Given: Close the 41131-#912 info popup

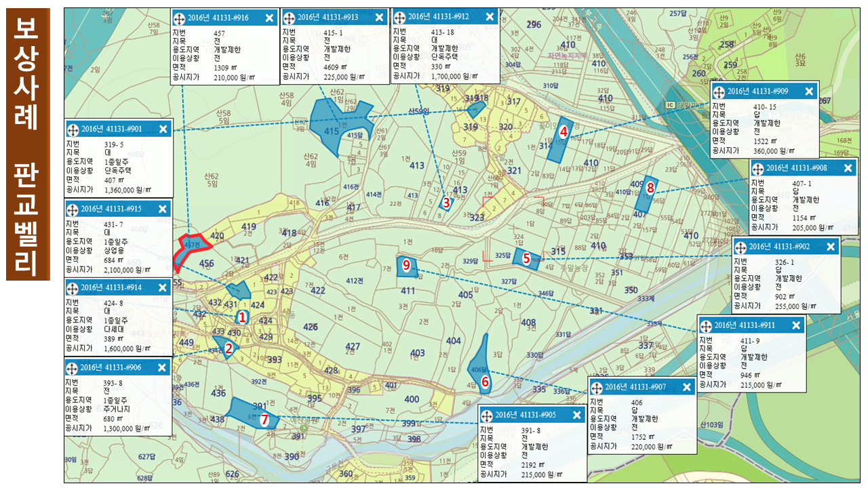Looking at the screenshot, I should click(x=490, y=18).
